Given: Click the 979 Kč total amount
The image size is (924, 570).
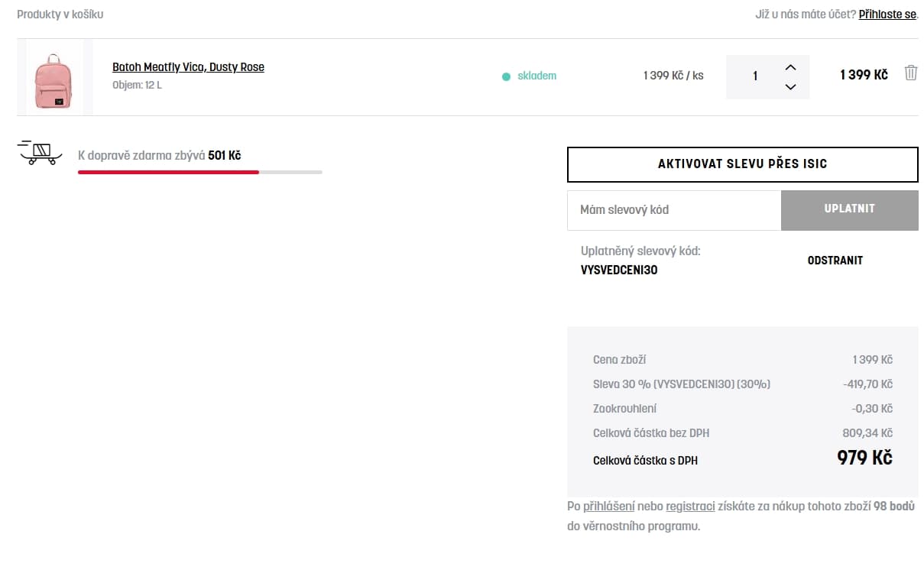Looking at the screenshot, I should (864, 458).
